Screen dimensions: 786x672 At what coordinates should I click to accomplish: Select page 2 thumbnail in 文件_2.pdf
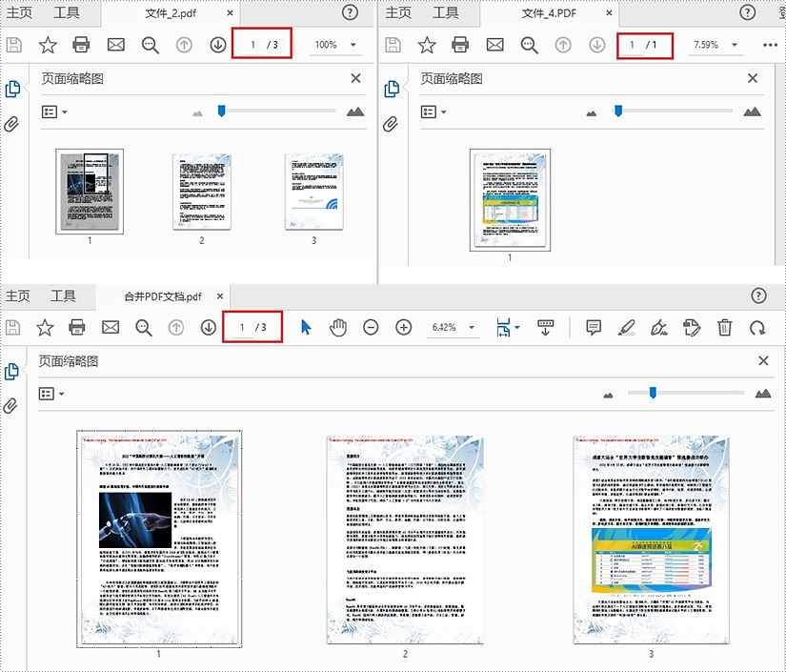pyautogui.click(x=202, y=193)
